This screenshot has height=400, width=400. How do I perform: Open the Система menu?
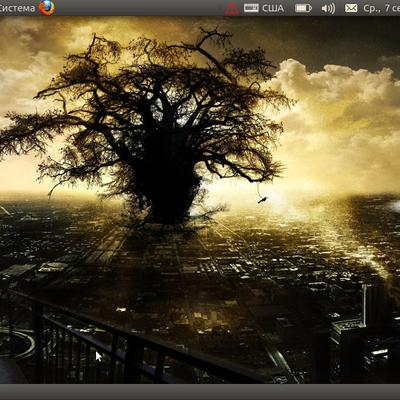pyautogui.click(x=17, y=8)
